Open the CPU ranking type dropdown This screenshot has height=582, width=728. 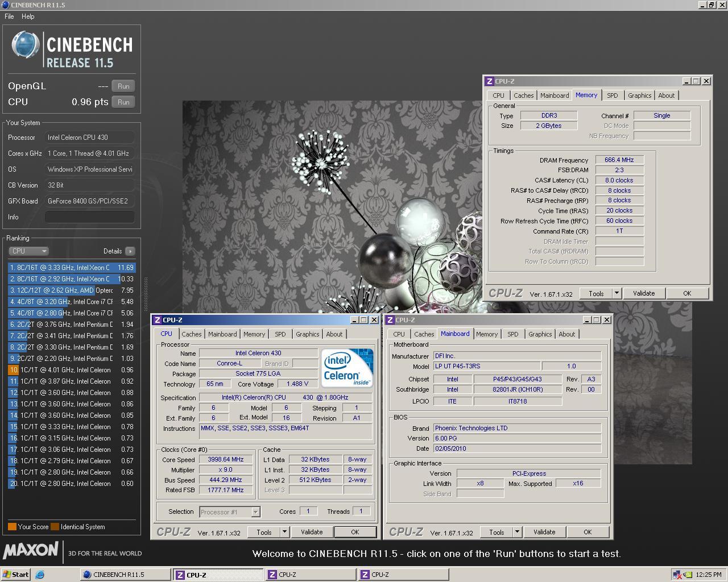(x=28, y=251)
